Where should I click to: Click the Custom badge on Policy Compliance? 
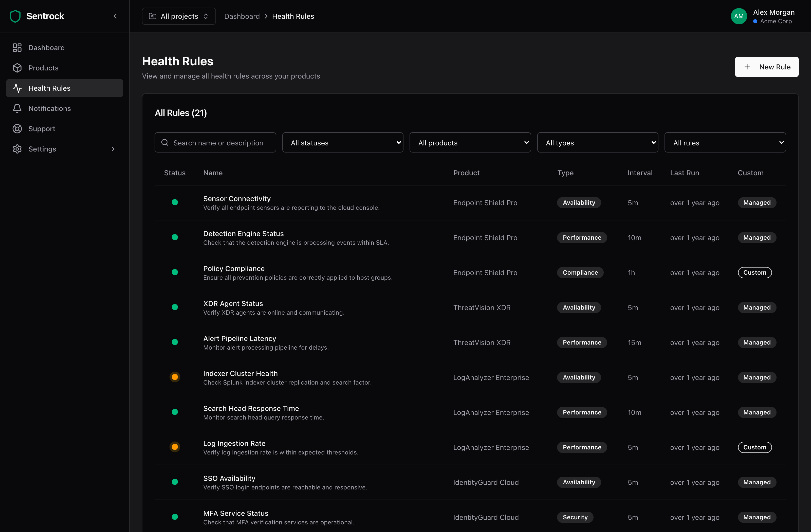pyautogui.click(x=754, y=273)
